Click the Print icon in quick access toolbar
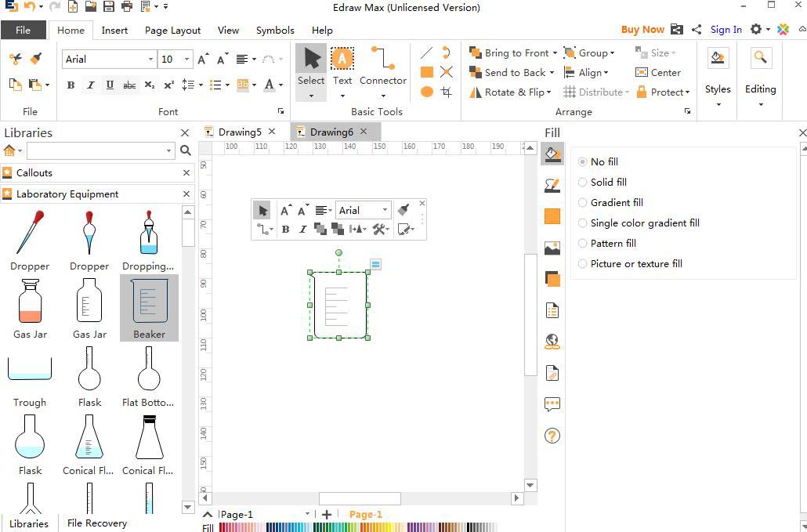 127,7
